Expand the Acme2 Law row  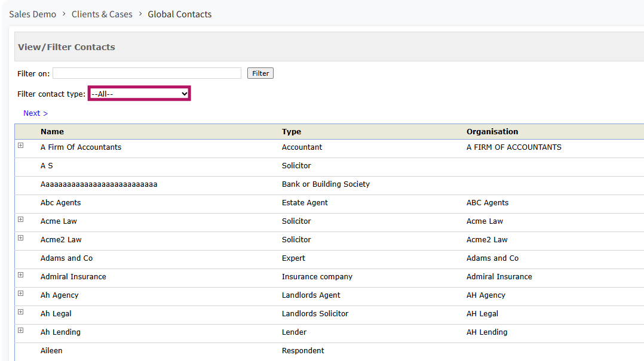(20, 237)
